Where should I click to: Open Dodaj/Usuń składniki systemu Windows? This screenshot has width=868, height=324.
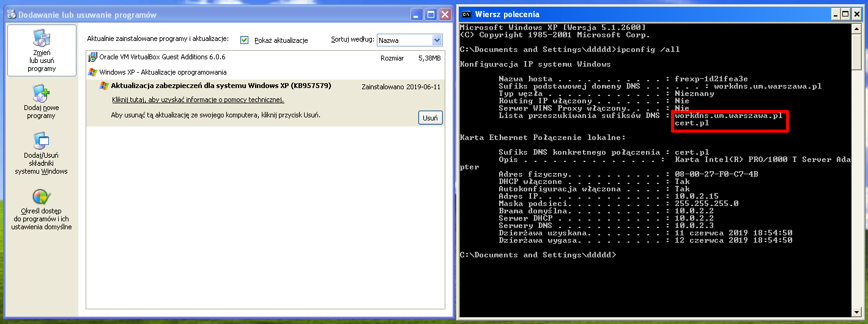click(42, 142)
